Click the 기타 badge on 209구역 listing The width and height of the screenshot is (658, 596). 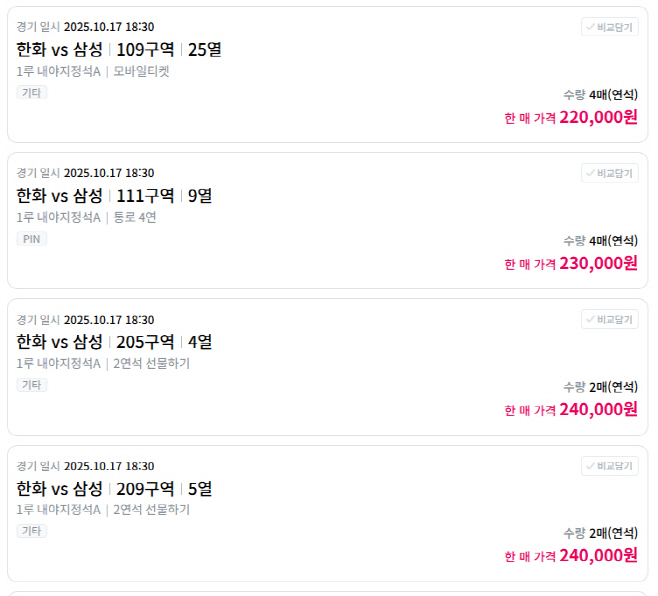pyautogui.click(x=32, y=531)
